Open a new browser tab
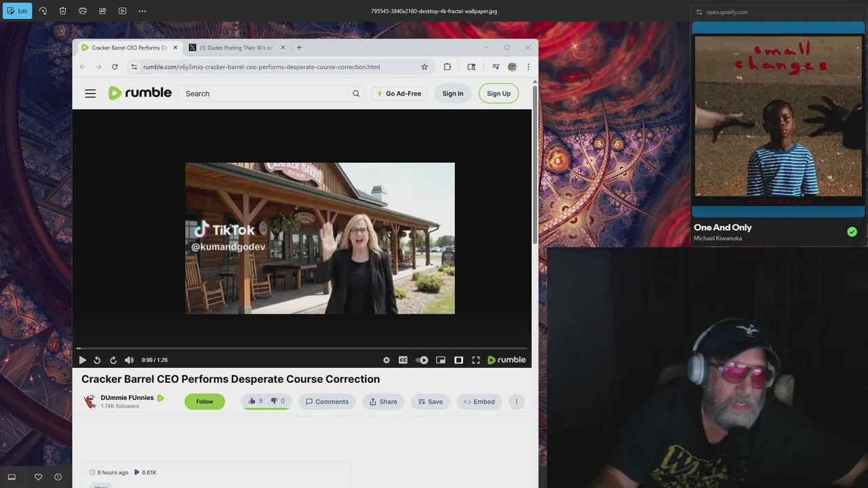Screen dimensions: 868x488 [299, 47]
